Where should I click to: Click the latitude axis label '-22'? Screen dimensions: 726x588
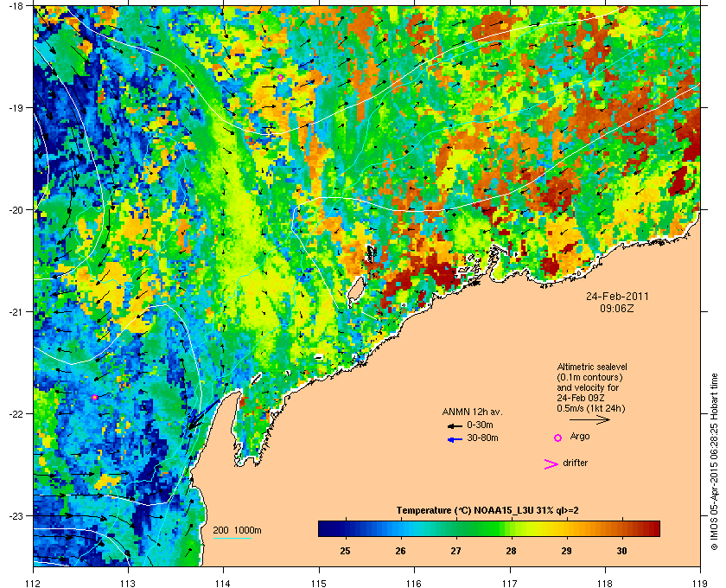16,413
